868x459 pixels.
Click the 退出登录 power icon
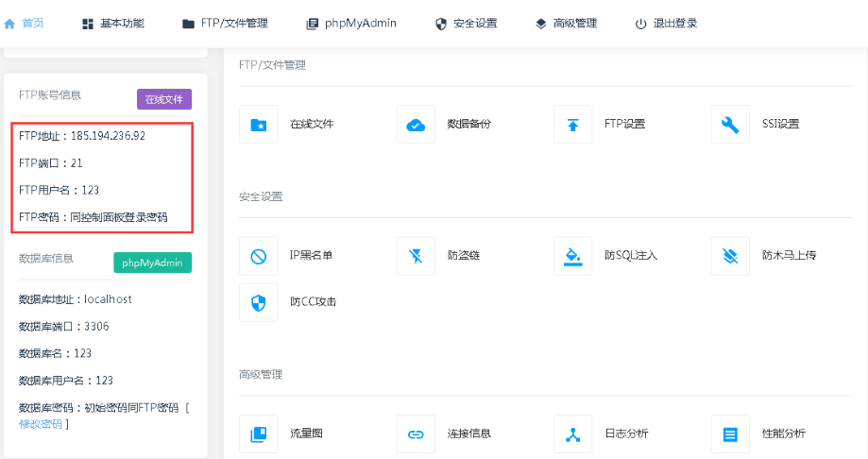[640, 24]
